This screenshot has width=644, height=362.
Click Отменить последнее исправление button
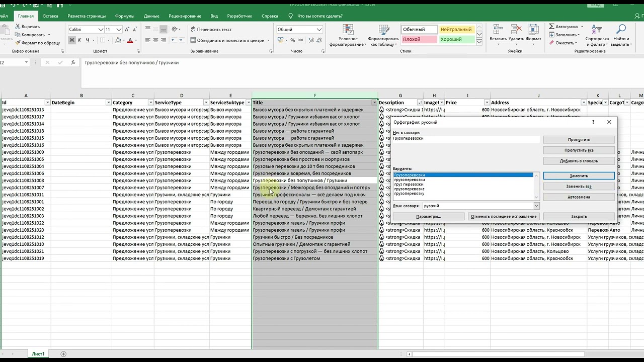pos(504,216)
